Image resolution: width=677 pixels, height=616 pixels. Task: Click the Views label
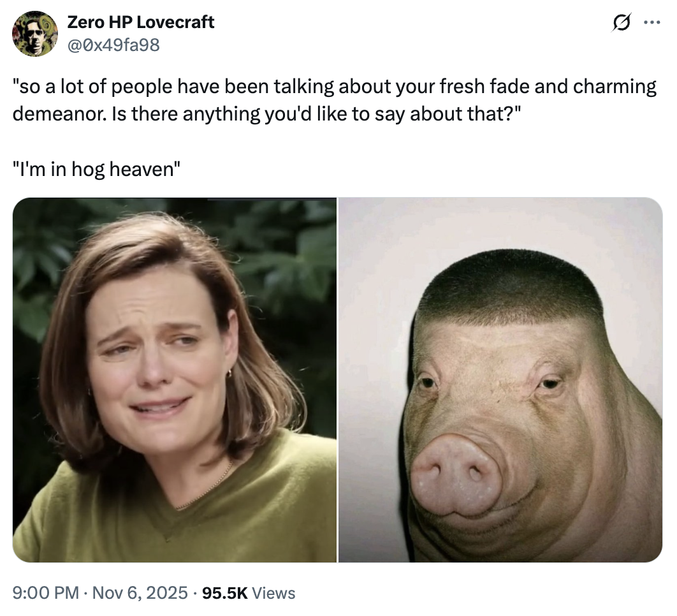[273, 593]
